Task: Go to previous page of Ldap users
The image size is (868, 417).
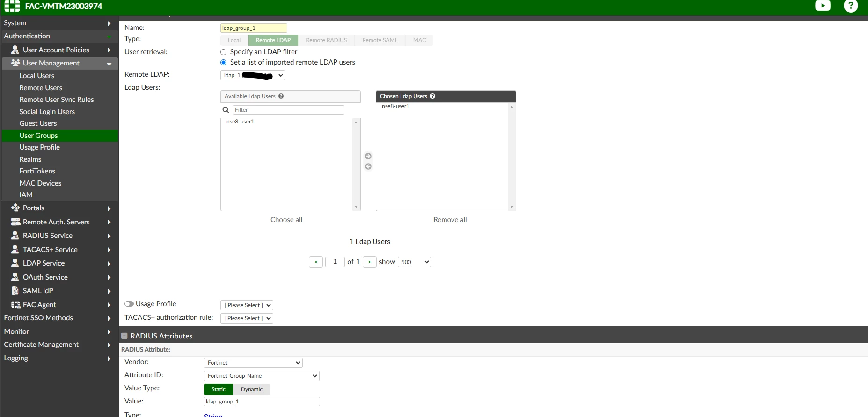Action: [x=316, y=262]
